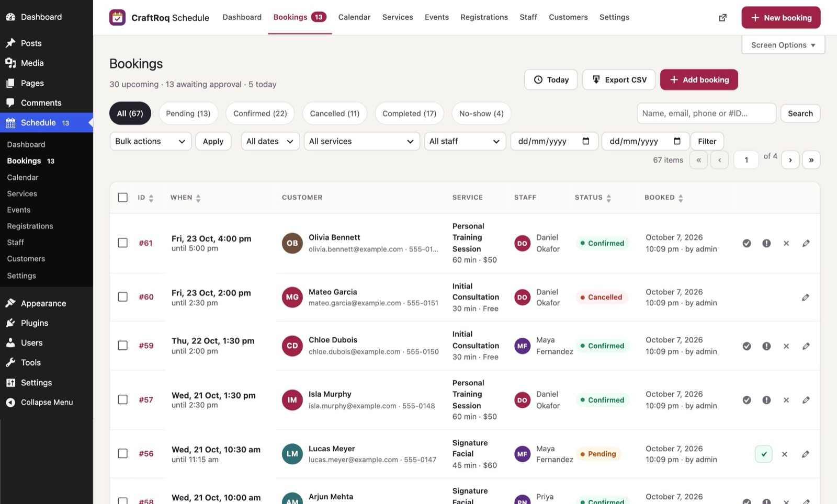
Task: Mark booking #61 as completed
Action: click(746, 243)
